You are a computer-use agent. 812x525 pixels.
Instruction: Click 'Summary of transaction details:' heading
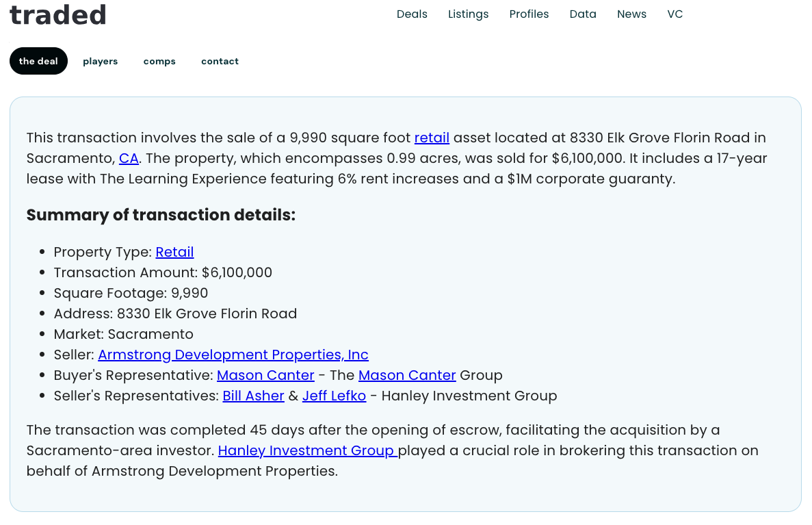click(161, 215)
